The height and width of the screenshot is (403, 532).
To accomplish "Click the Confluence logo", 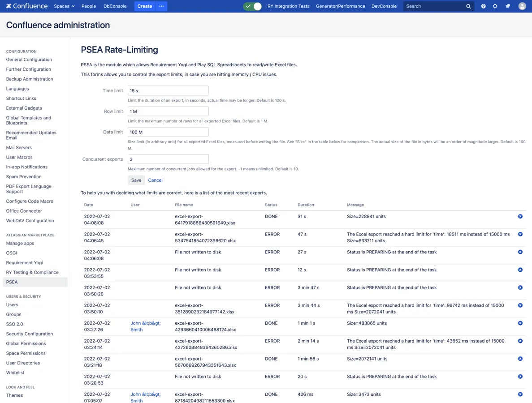I will coord(27,6).
